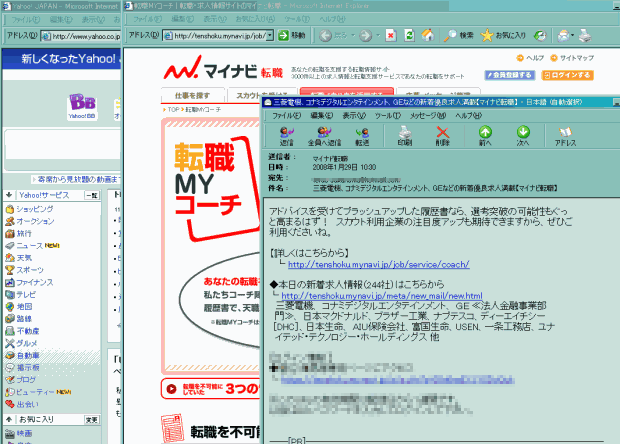Click the green 移動 Go arrow in Mynavi browser

[x=283, y=35]
